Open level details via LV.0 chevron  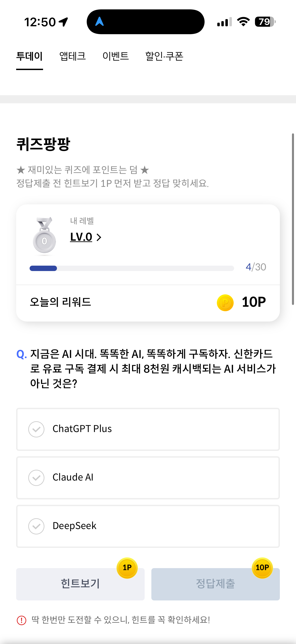[99, 237]
